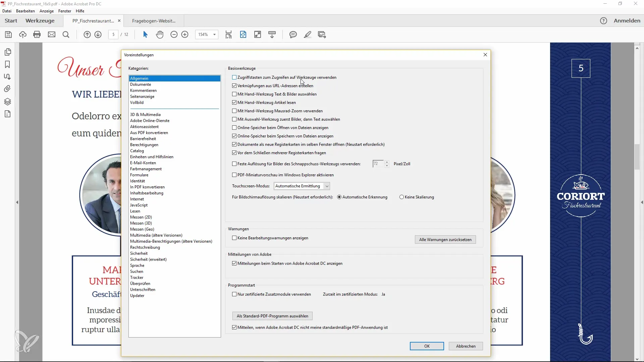Click the fit width scrolling icon
This screenshot has width=644, height=362.
[228, 35]
